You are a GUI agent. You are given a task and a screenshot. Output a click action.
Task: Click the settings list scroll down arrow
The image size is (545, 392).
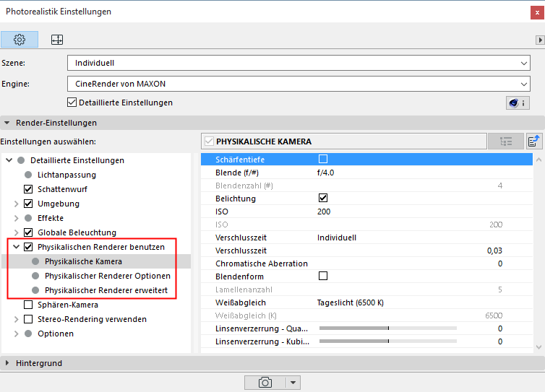[x=538, y=347]
